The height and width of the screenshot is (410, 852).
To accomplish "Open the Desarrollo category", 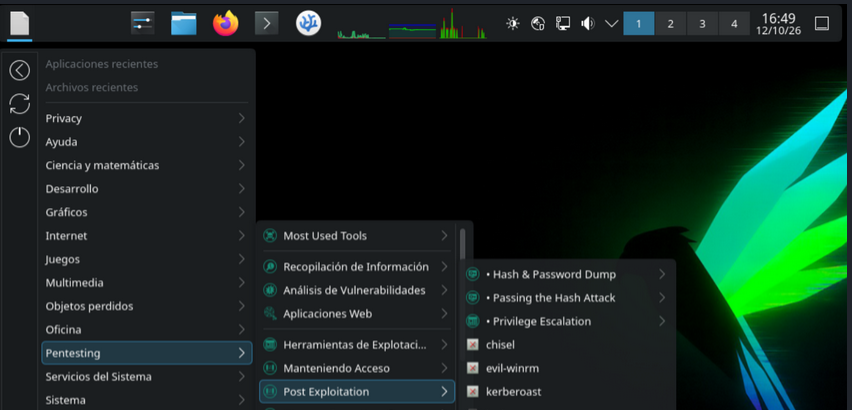I will click(x=147, y=189).
